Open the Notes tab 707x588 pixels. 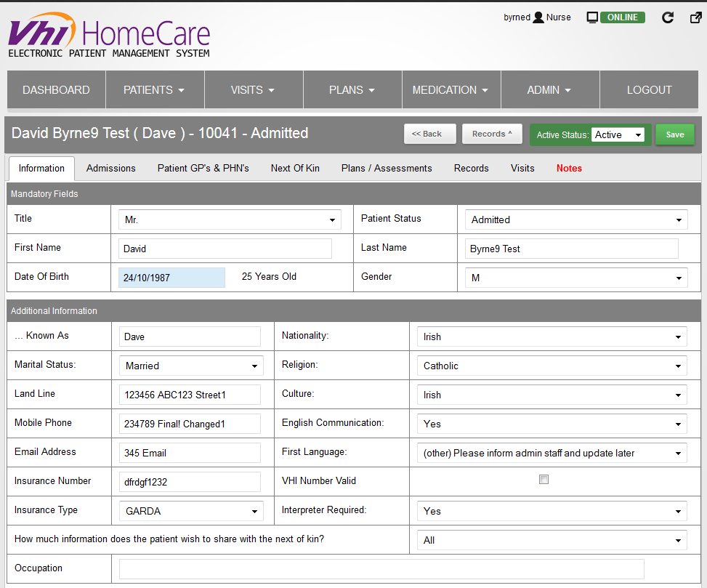569,168
